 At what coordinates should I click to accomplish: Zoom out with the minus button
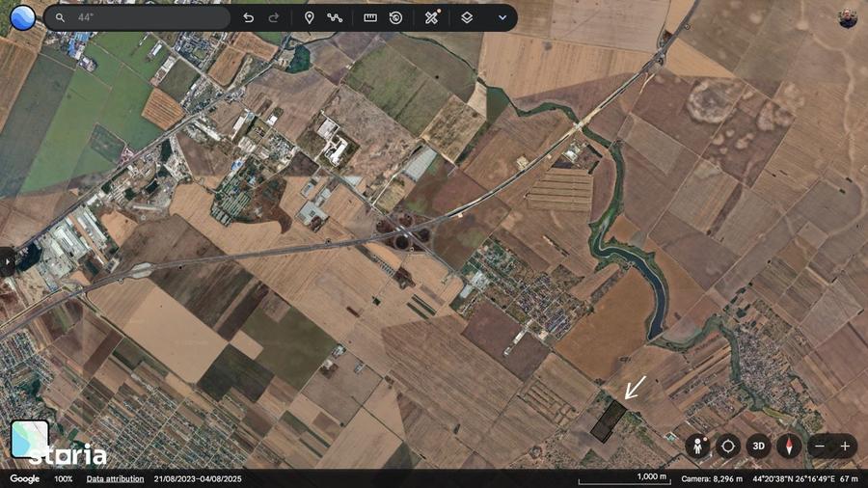click(820, 446)
